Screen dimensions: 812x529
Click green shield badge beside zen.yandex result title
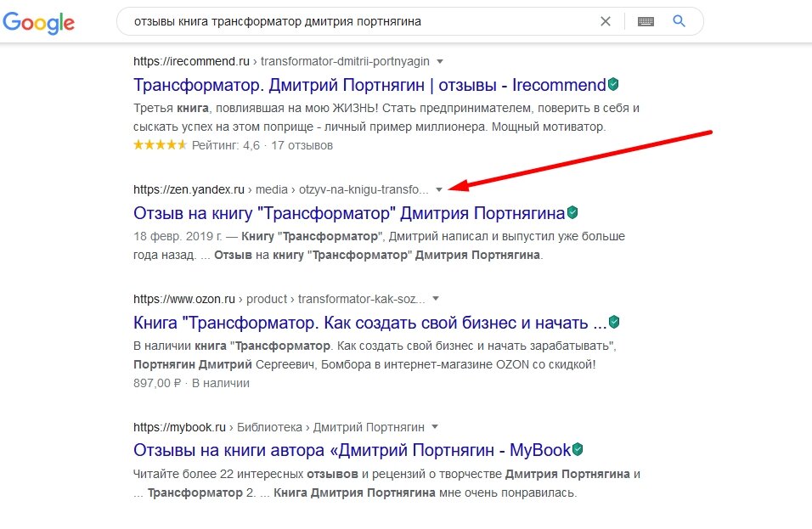(x=572, y=212)
